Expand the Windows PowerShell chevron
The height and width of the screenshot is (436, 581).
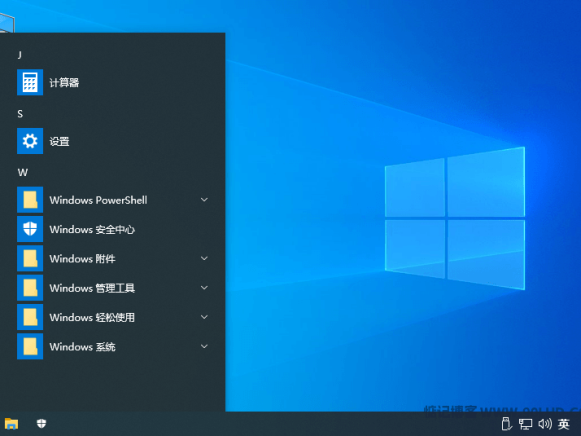[204, 200]
